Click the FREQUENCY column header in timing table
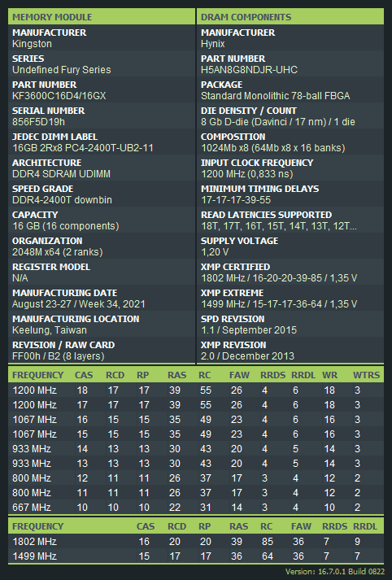The width and height of the screenshot is (392, 580). (x=38, y=375)
